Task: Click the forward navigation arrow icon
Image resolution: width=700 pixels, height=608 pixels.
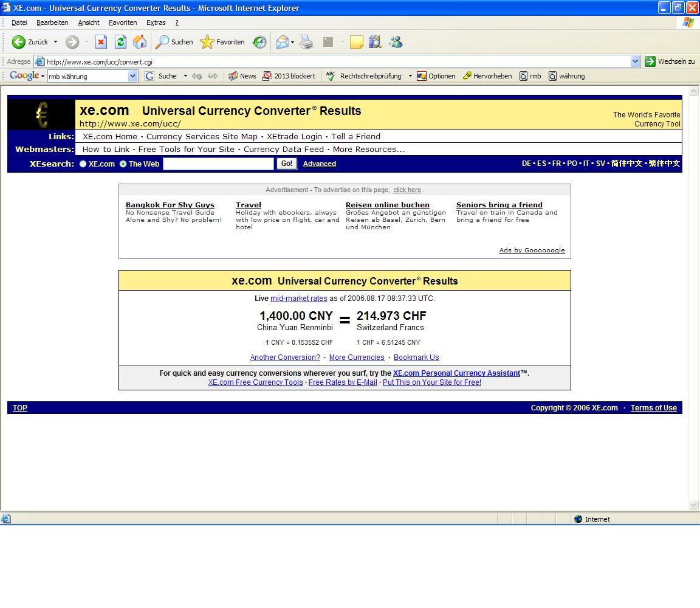Action: (x=72, y=42)
